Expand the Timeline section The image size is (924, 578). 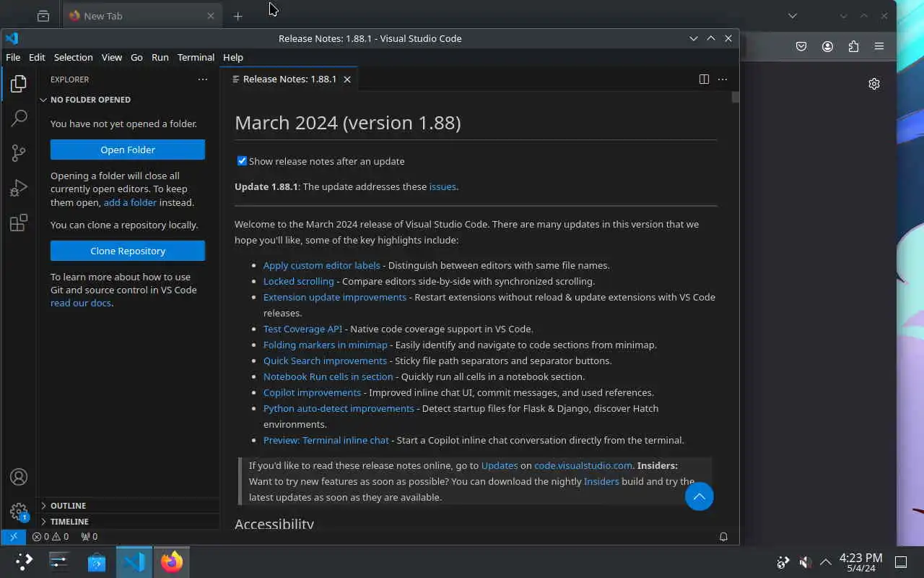128,522
